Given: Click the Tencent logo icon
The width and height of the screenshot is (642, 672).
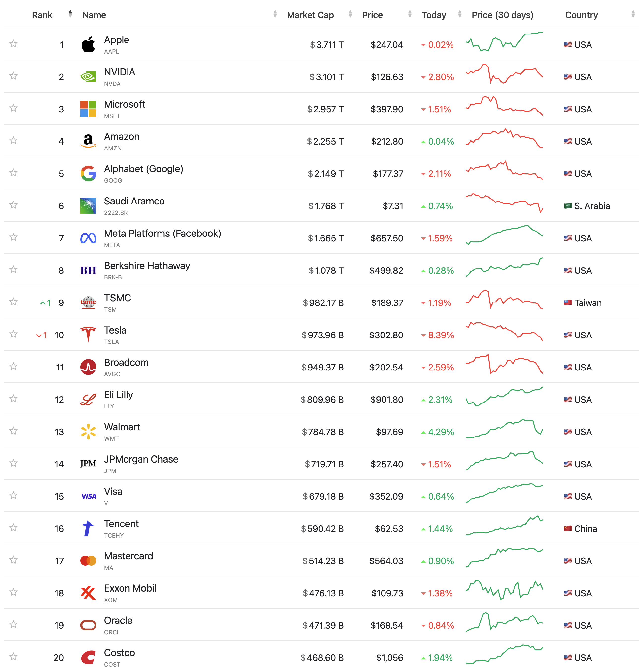Looking at the screenshot, I should 88,528.
